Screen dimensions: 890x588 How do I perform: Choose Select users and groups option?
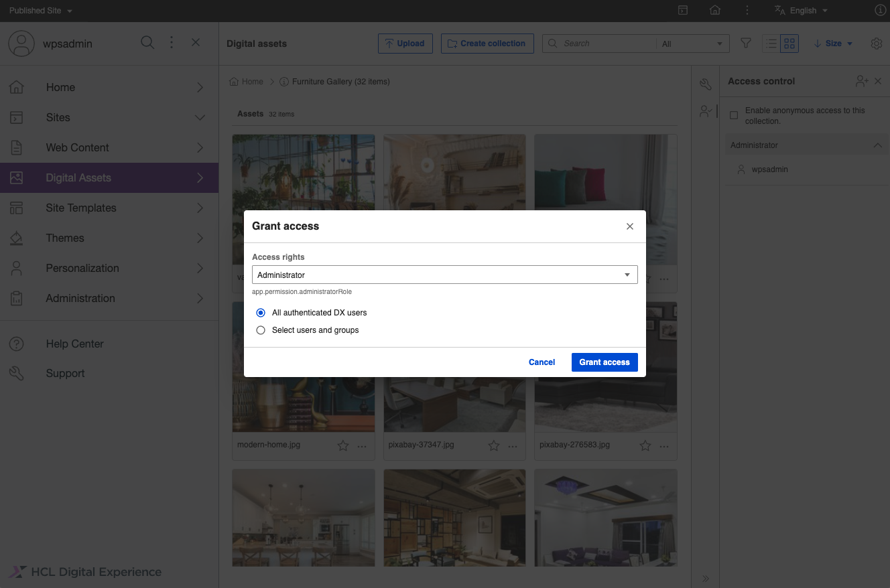click(x=261, y=329)
